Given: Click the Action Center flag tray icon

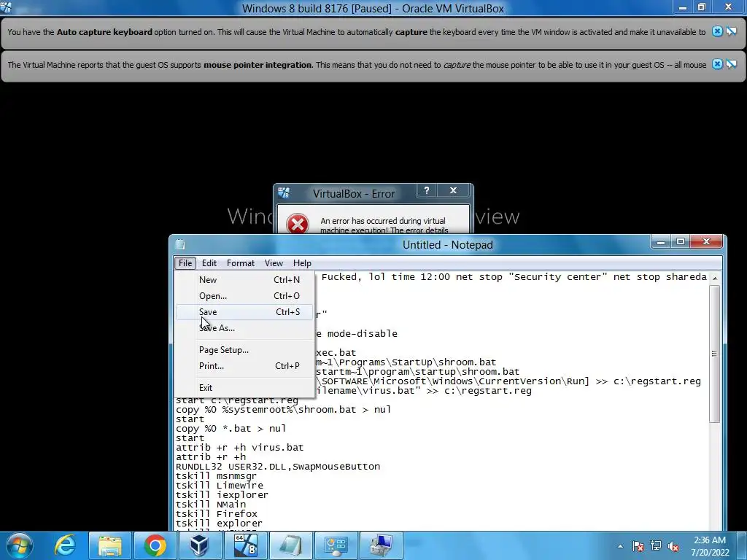Looking at the screenshot, I should [x=638, y=546].
